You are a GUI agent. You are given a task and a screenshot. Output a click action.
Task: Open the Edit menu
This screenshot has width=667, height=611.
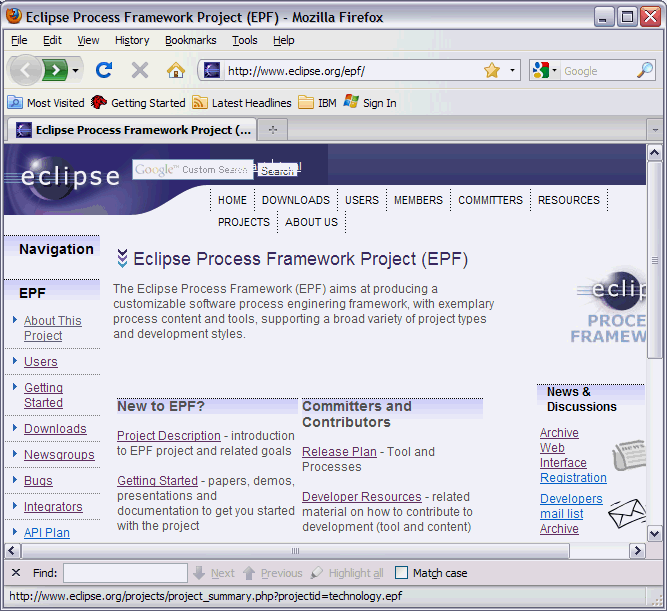52,40
